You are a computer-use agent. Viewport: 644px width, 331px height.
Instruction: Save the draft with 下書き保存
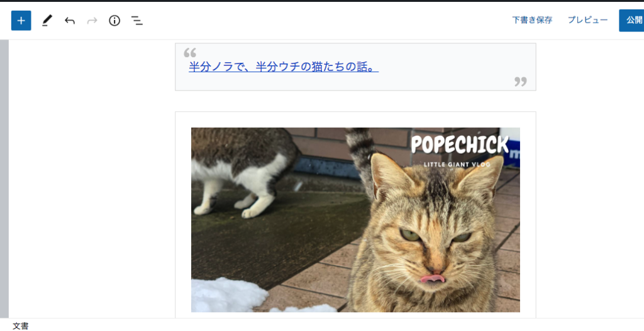pyautogui.click(x=532, y=20)
